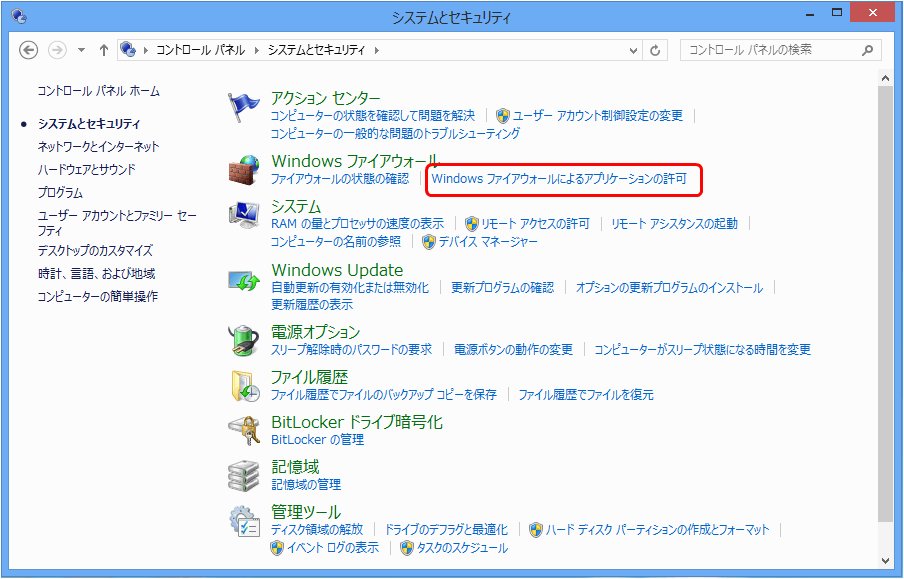
Task: Select プログラム in sidebar
Action: 60,193
